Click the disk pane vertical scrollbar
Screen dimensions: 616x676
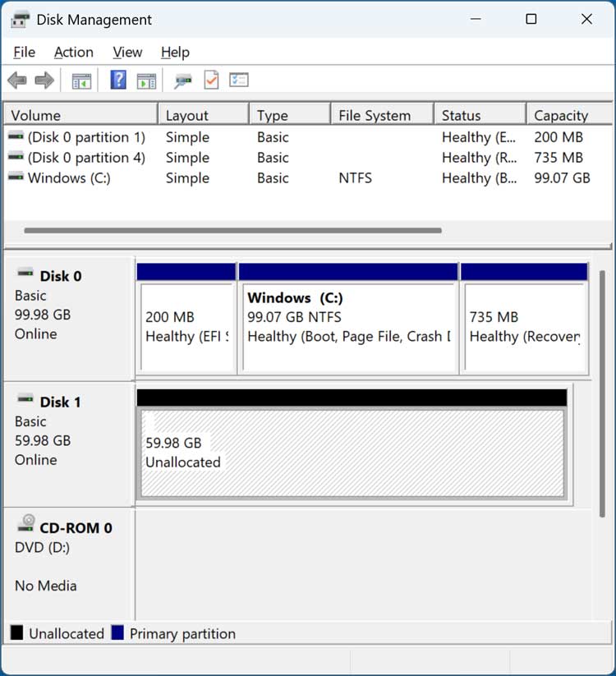click(x=602, y=393)
